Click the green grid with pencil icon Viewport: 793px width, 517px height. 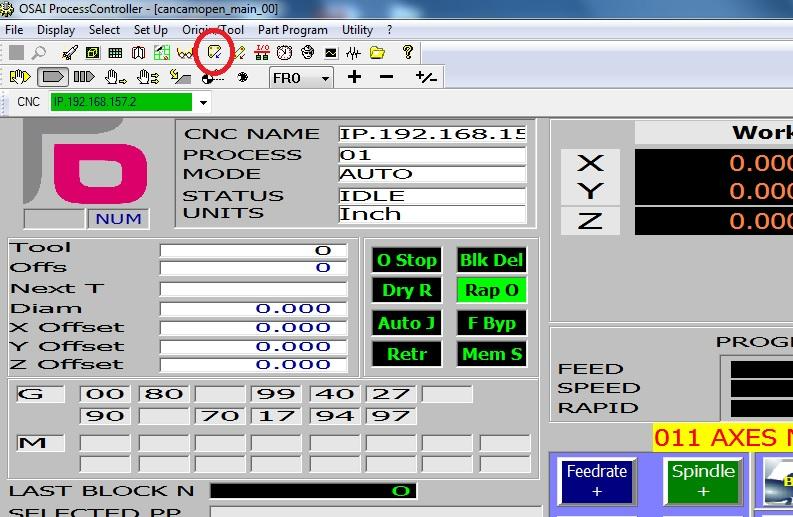coord(162,53)
